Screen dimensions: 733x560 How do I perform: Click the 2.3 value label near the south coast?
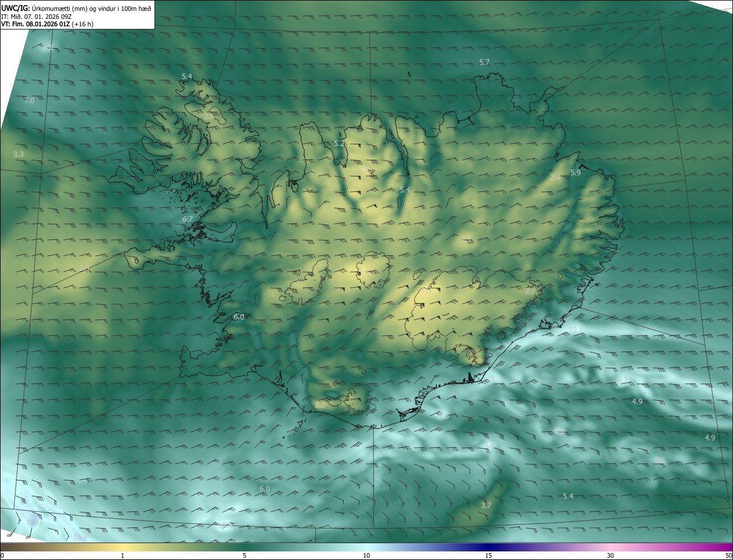pos(320,405)
